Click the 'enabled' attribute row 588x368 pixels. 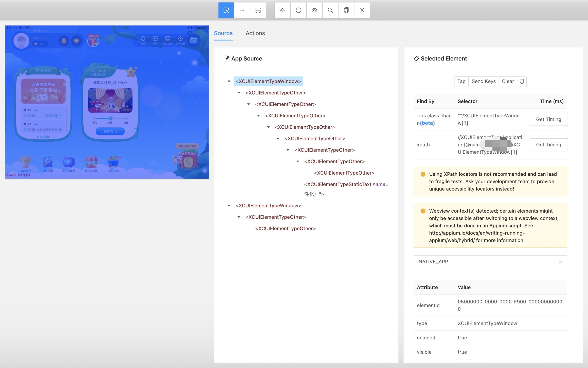(490, 338)
